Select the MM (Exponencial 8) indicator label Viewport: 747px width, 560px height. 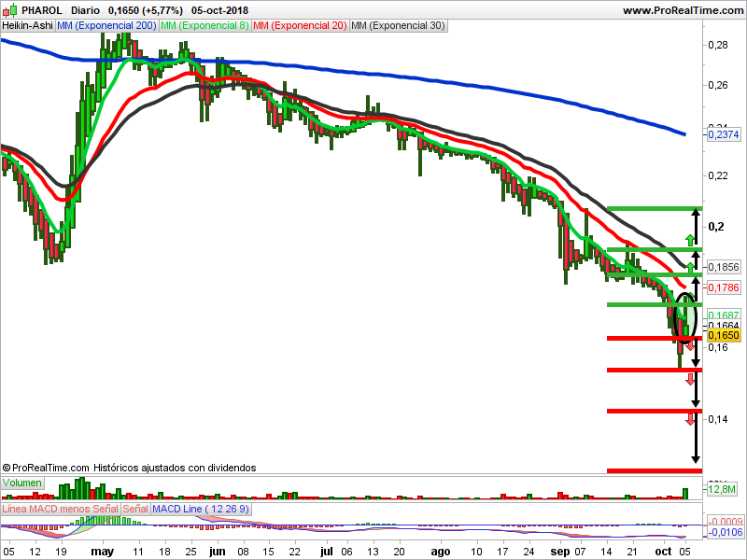[x=204, y=26]
